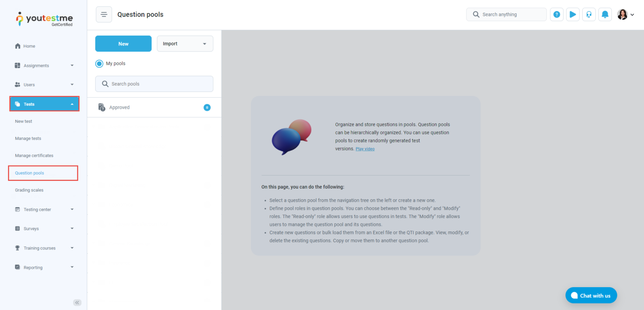This screenshot has width=644, height=310.
Task: Expand the Users menu arrow
Action: [72, 85]
